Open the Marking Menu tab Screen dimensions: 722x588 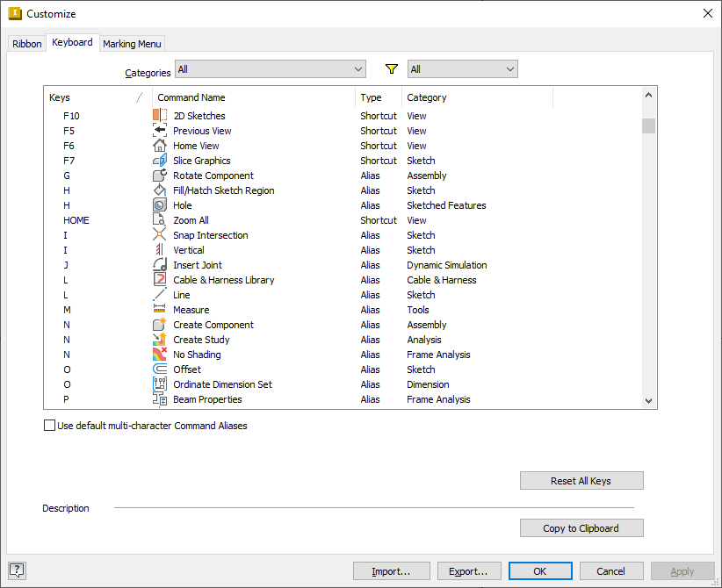(132, 43)
